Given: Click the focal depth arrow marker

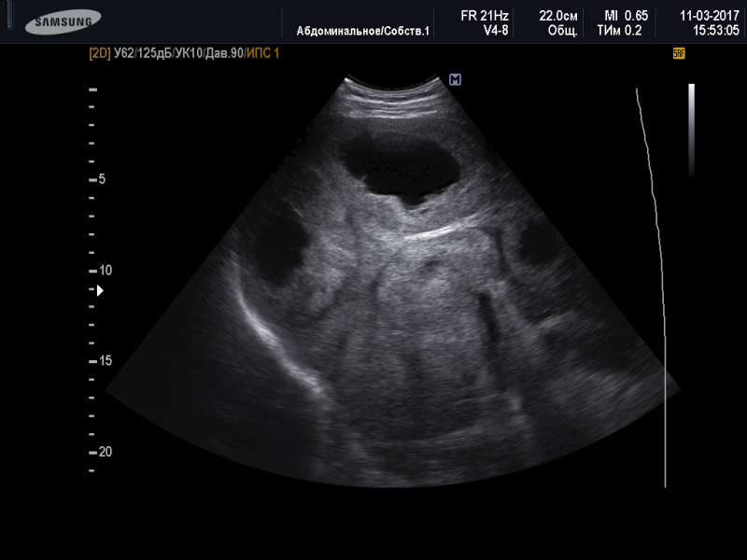Looking at the screenshot, I should [x=100, y=290].
